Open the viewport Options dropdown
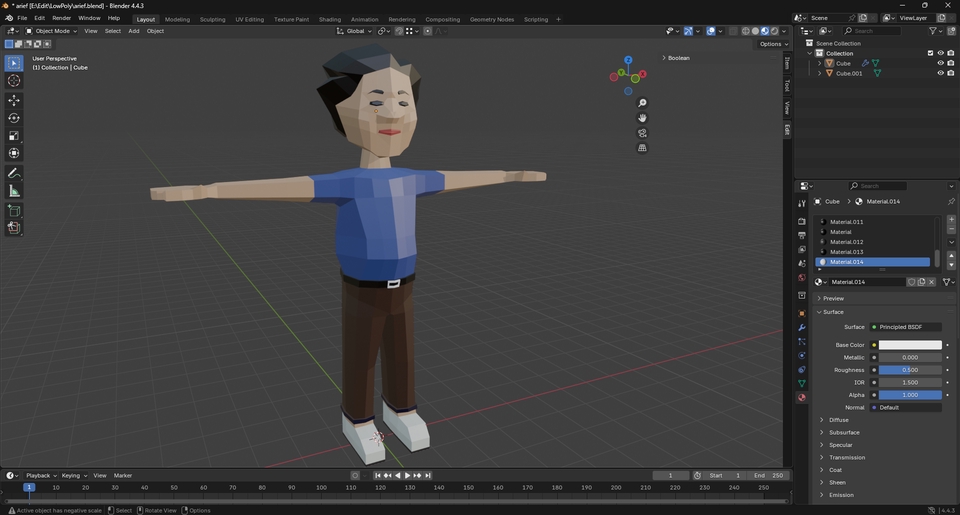Screen dimensions: 960x515 tap(774, 44)
